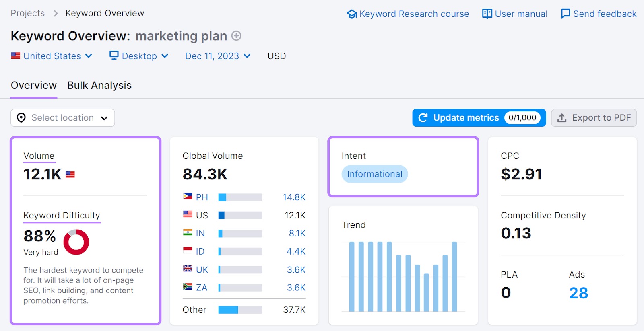The image size is (644, 331).
Task: Click the Update metrics button
Action: tap(479, 118)
